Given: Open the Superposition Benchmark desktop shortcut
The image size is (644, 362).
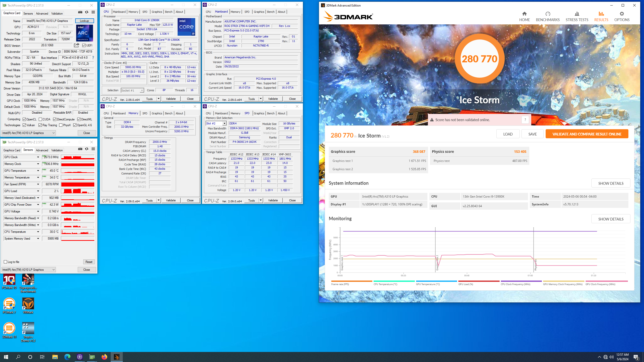Looking at the screenshot, I should click(28, 284).
